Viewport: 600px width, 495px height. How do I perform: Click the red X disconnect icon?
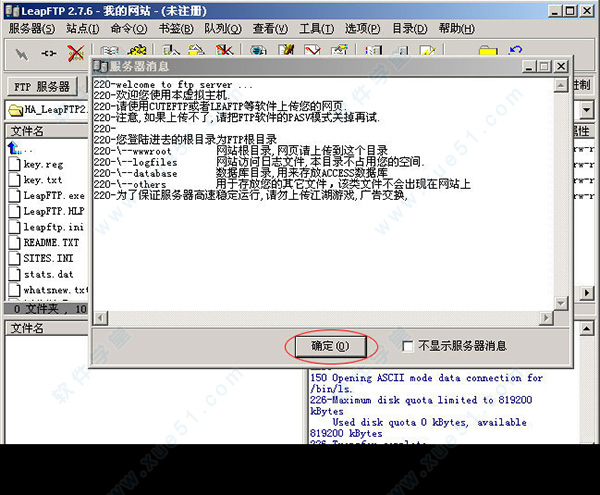click(x=76, y=53)
